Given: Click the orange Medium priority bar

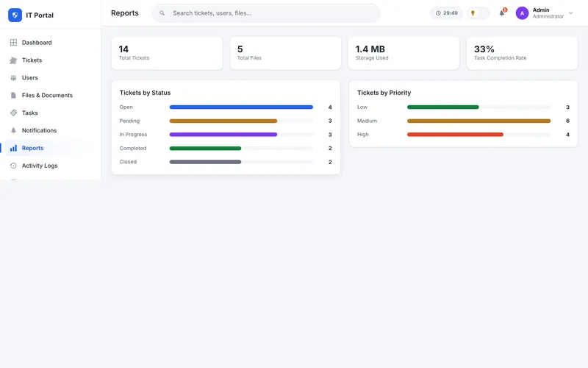Looking at the screenshot, I should pos(479,121).
